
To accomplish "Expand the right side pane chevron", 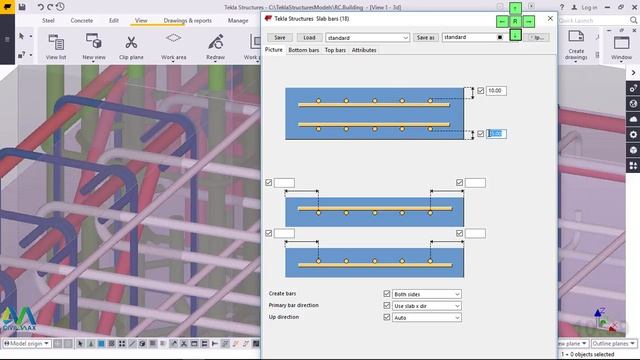I will (x=633, y=73).
